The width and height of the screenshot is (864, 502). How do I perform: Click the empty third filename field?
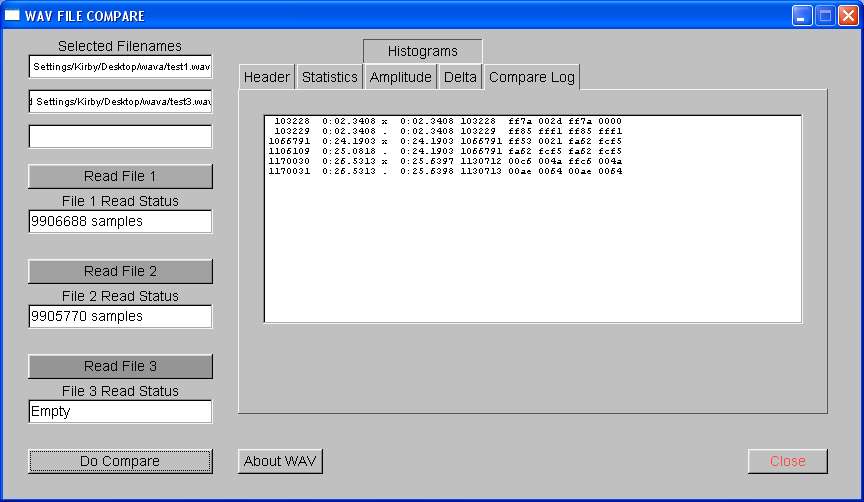[120, 136]
